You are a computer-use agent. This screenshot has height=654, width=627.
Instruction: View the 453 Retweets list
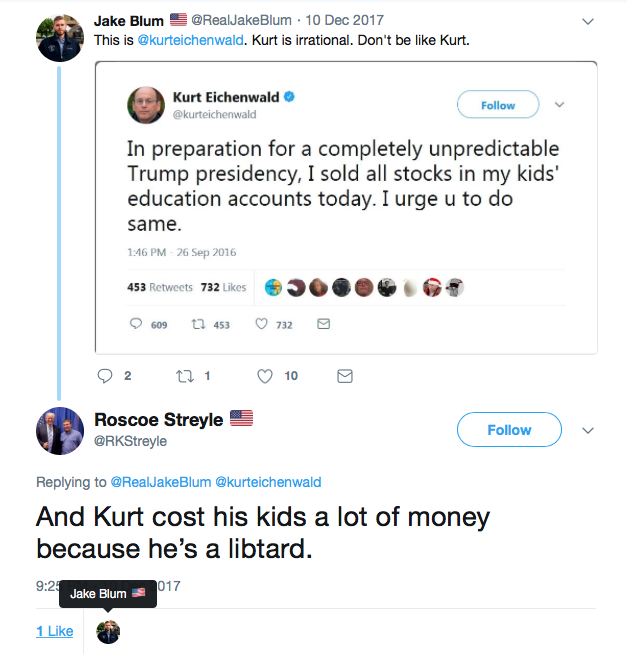(160, 287)
